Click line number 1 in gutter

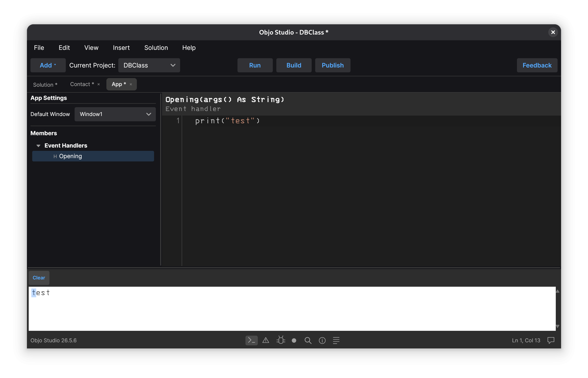click(x=178, y=120)
